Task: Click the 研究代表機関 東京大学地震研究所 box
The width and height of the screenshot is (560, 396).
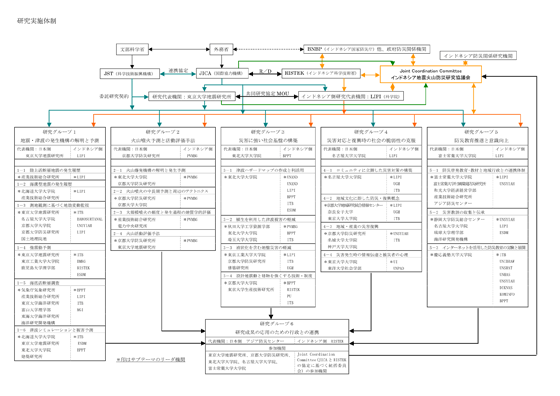Action: 192,96
